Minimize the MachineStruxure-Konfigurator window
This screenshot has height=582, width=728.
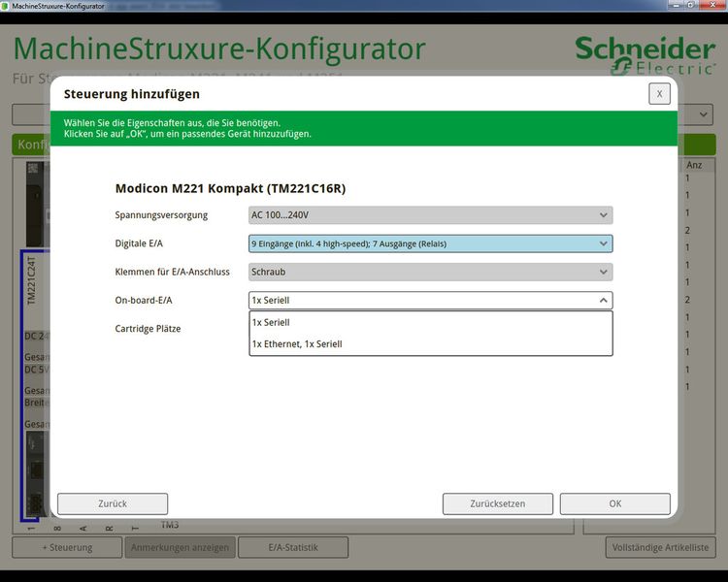676,5
